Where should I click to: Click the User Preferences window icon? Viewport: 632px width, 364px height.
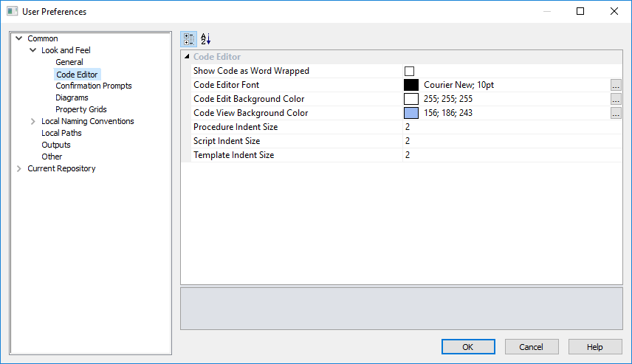coord(13,12)
